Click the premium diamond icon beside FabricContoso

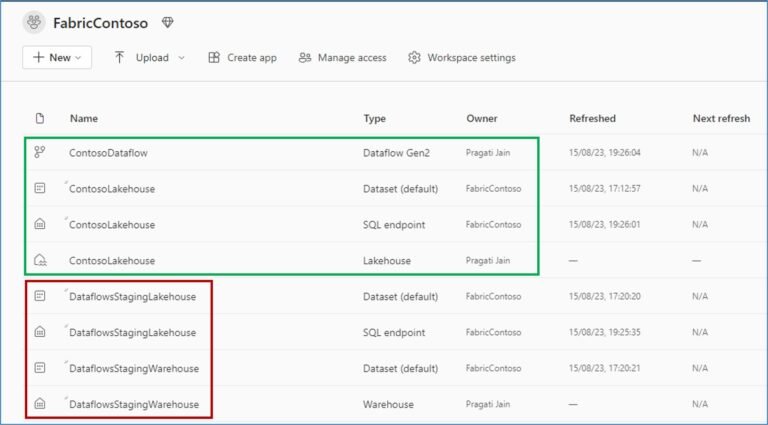click(x=168, y=23)
